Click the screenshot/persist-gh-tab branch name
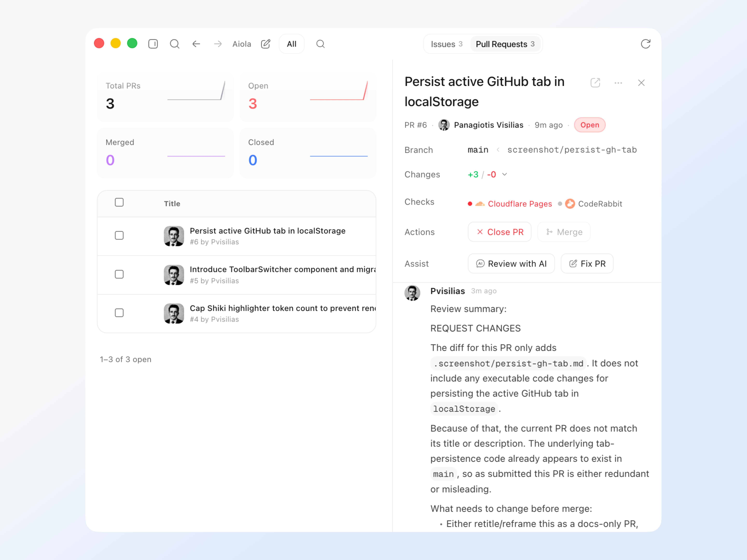 572,150
